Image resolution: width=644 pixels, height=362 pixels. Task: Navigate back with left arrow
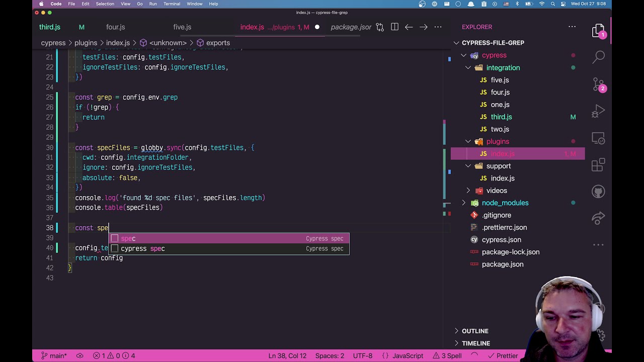pyautogui.click(x=409, y=27)
